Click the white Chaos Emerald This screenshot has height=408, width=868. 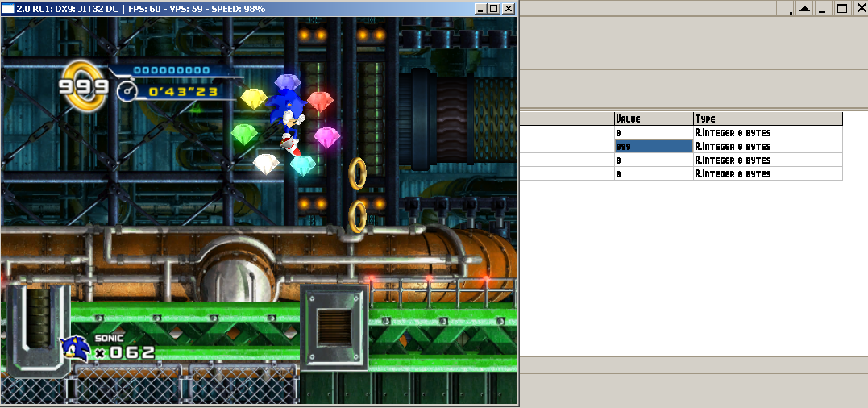(266, 164)
